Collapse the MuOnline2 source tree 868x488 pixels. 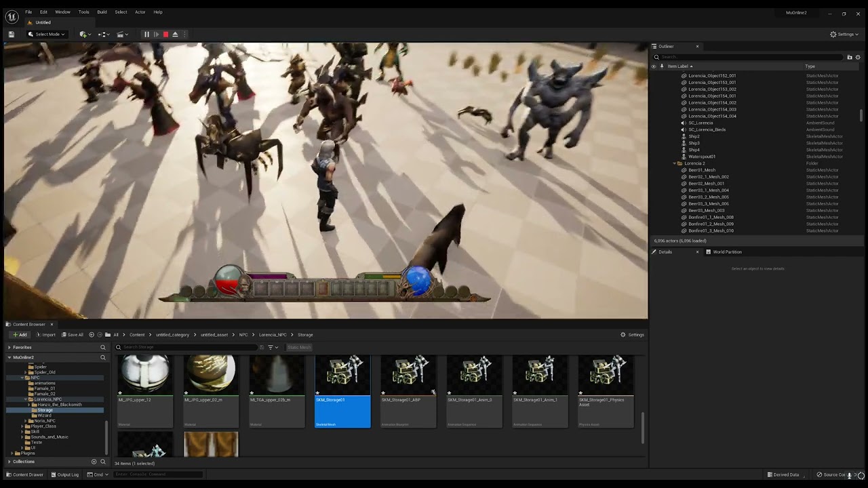pos(9,357)
